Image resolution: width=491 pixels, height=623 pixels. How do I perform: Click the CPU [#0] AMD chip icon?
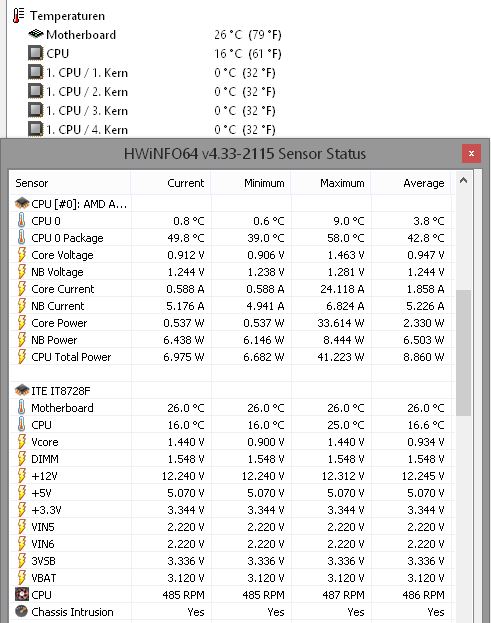[x=22, y=203]
